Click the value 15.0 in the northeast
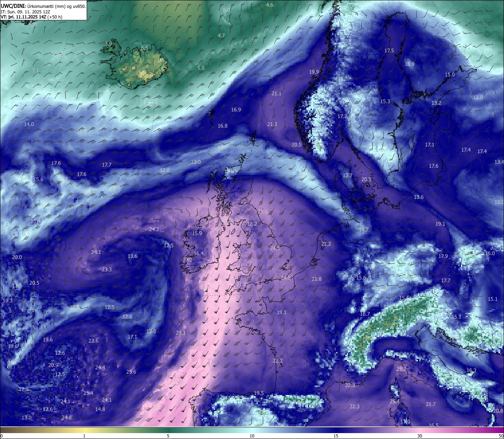The width and height of the screenshot is (504, 439). point(450,74)
